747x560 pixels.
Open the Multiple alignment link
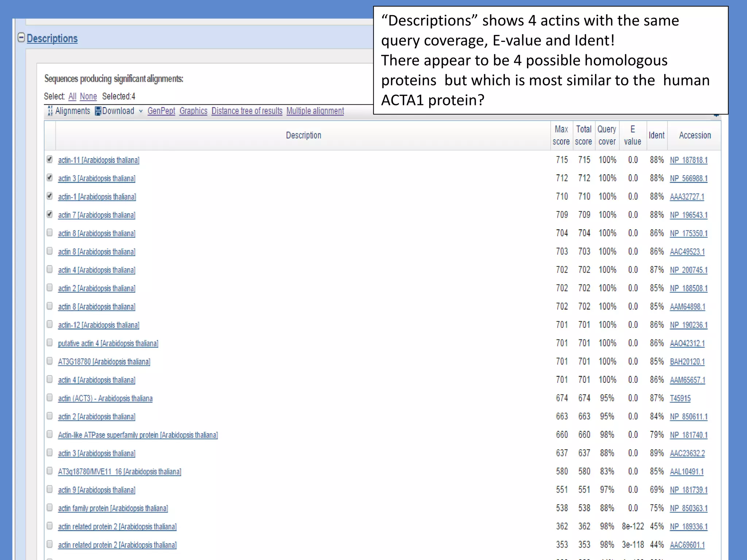[315, 111]
